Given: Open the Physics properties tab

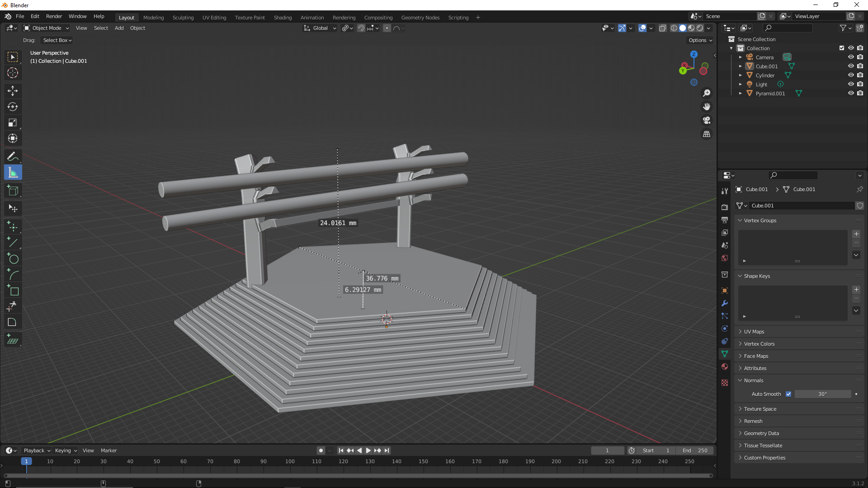Looking at the screenshot, I should click(725, 328).
